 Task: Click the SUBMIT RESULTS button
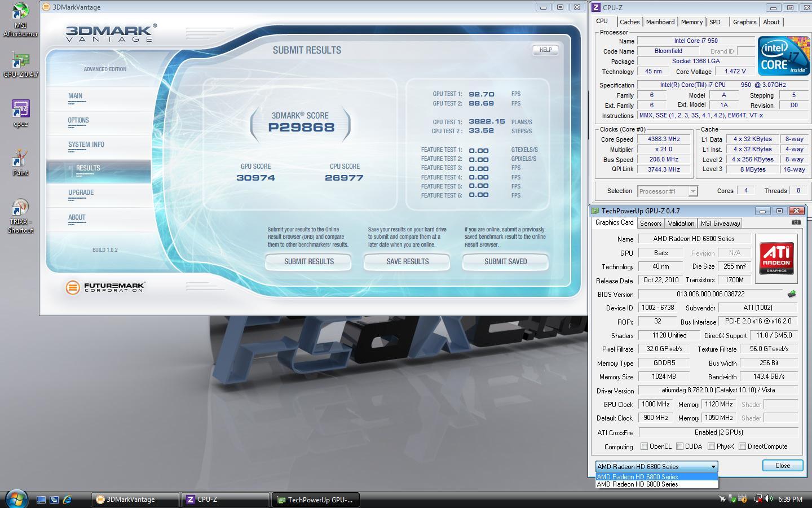tap(308, 261)
